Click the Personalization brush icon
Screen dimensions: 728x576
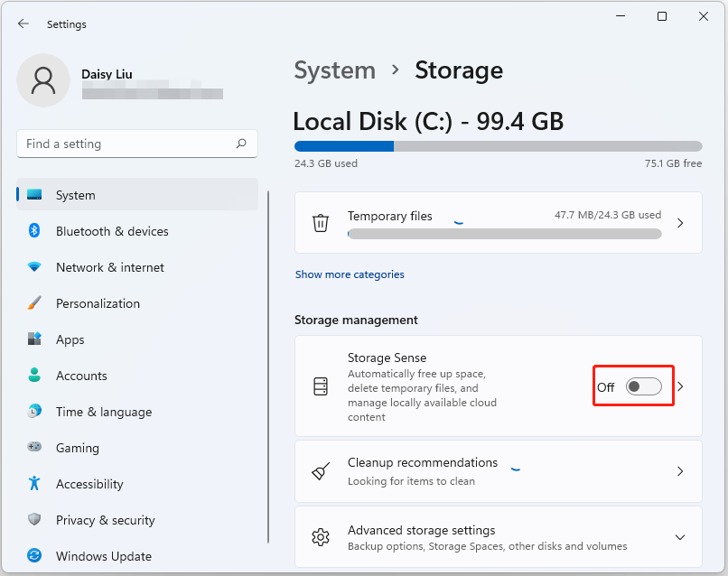(35, 303)
